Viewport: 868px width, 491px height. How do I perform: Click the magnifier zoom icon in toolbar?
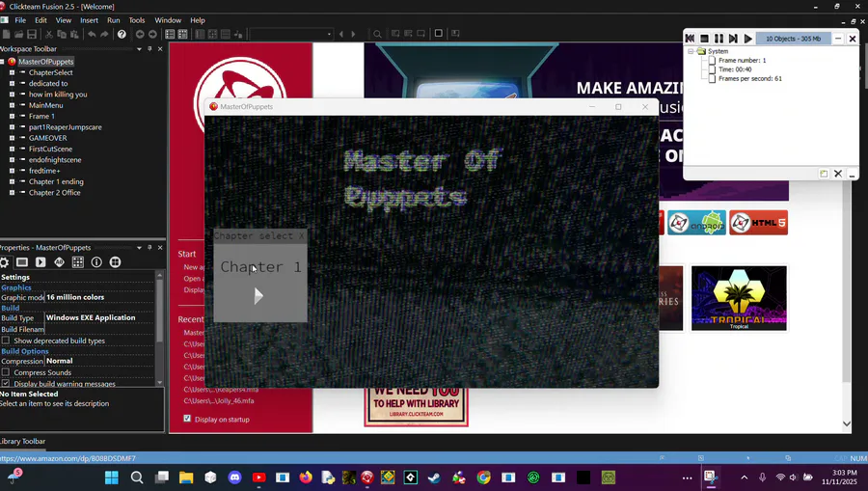tap(377, 35)
